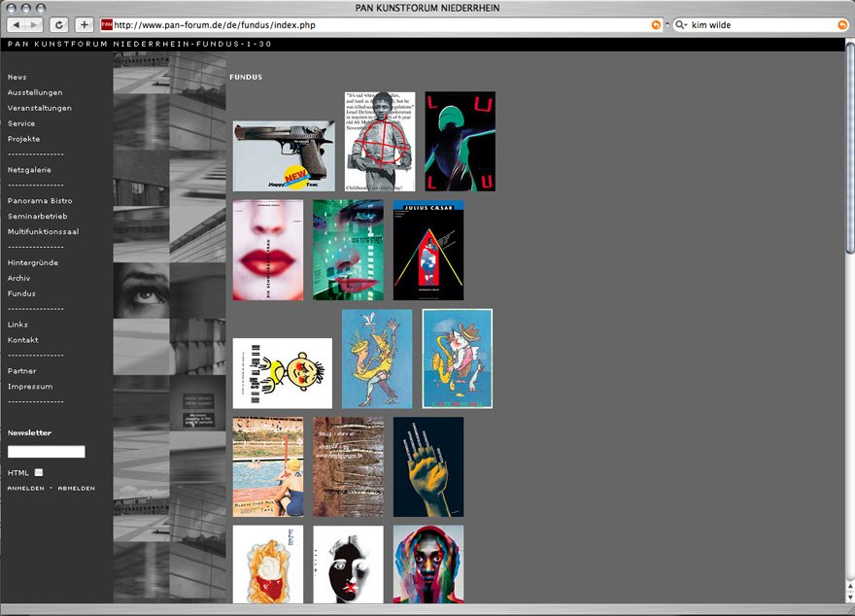The width and height of the screenshot is (855, 616).
Task: Open the Projekte menu item
Action: [x=23, y=139]
